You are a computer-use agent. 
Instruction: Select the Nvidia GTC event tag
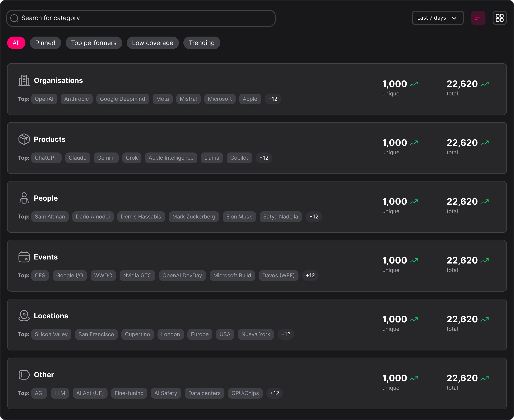click(x=137, y=275)
